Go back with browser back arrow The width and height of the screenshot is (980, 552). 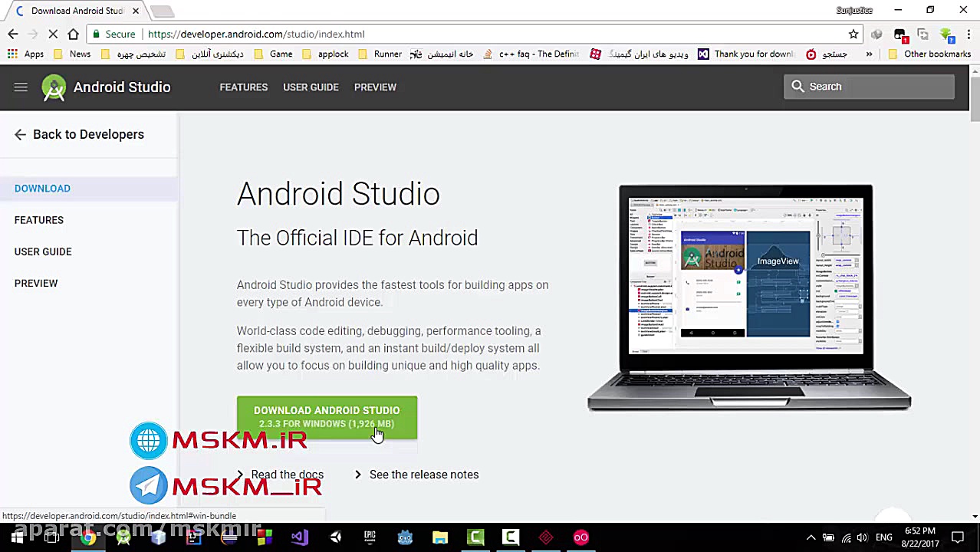[x=13, y=34]
